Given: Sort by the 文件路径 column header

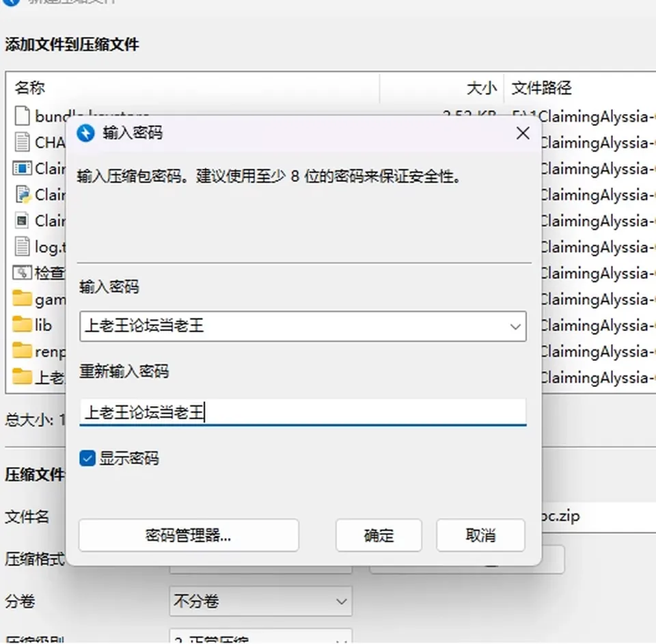Looking at the screenshot, I should pos(580,88).
